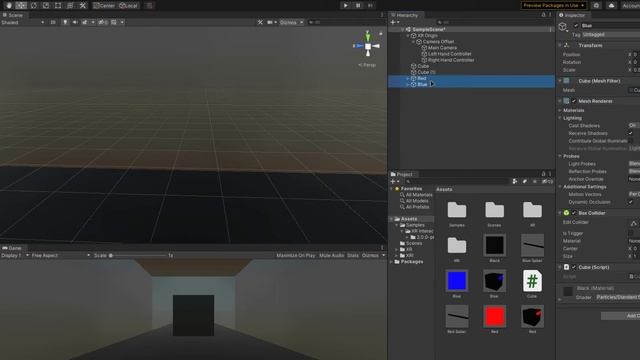Click the Scene camera settings icon
This screenshot has height=360, width=640.
(x=271, y=22)
